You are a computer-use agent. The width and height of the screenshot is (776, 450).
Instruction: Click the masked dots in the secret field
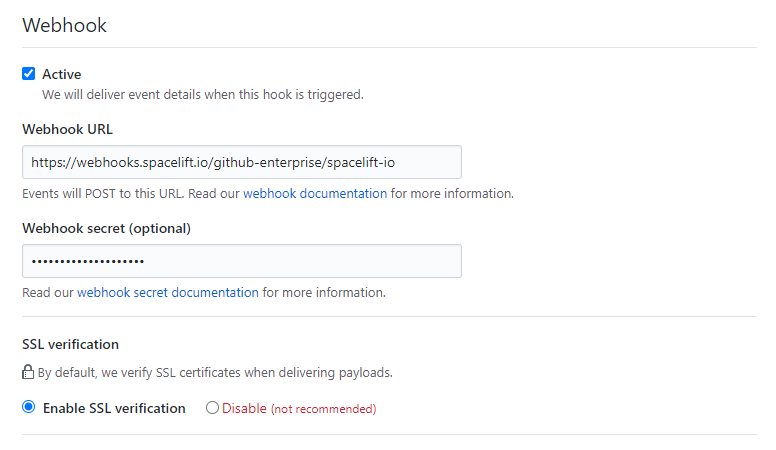87,262
